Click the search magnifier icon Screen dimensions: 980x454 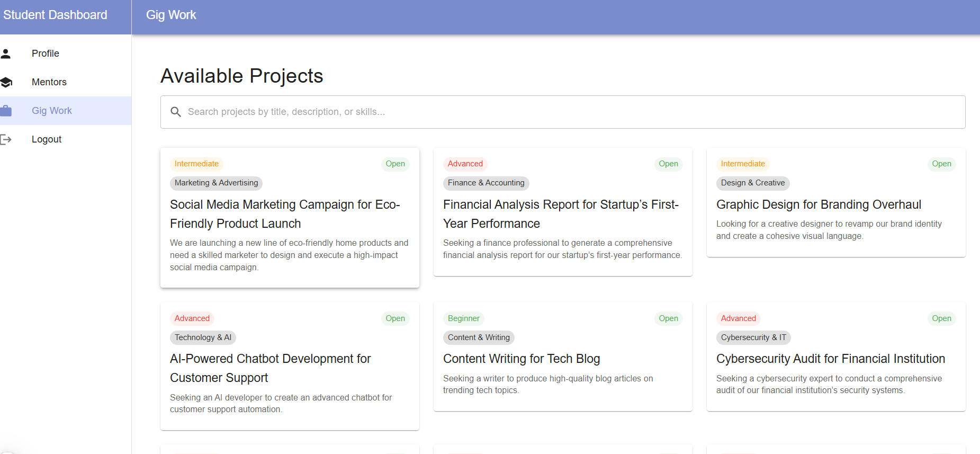click(x=176, y=112)
